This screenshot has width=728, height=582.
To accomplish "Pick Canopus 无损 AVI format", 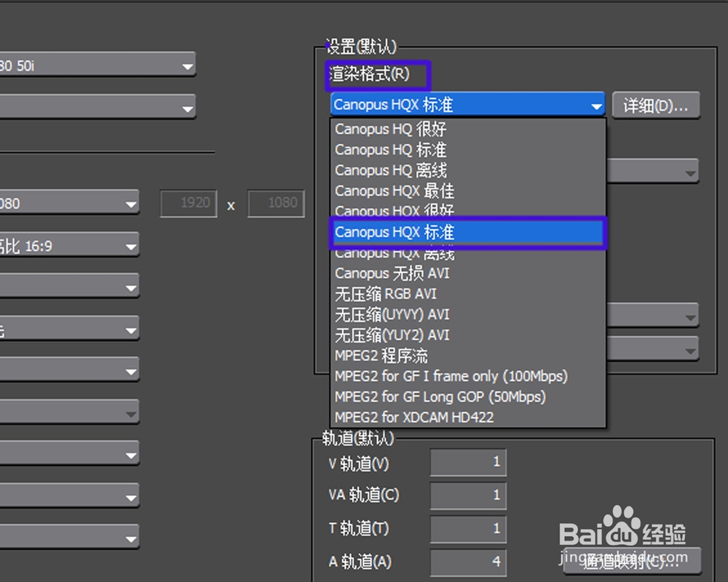I will coord(467,273).
